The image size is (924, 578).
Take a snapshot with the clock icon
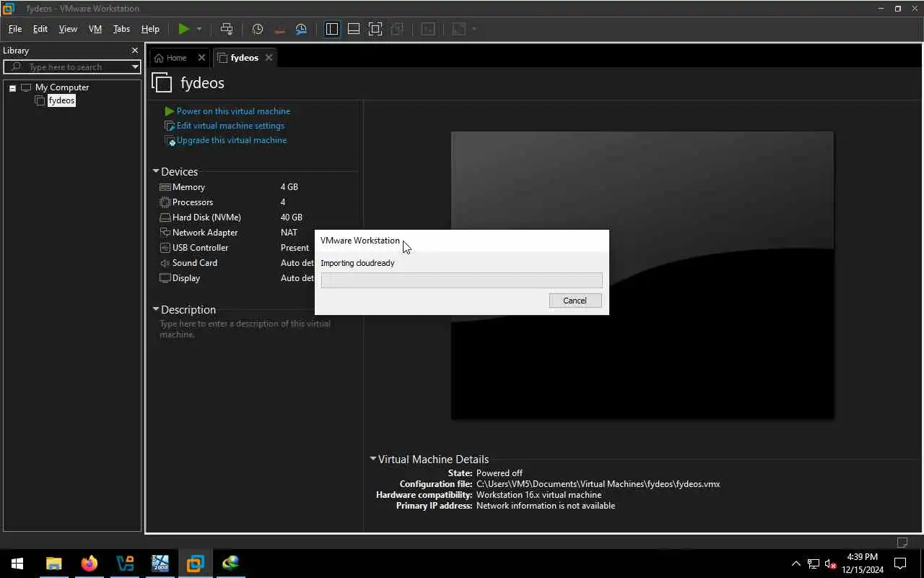pyautogui.click(x=258, y=29)
